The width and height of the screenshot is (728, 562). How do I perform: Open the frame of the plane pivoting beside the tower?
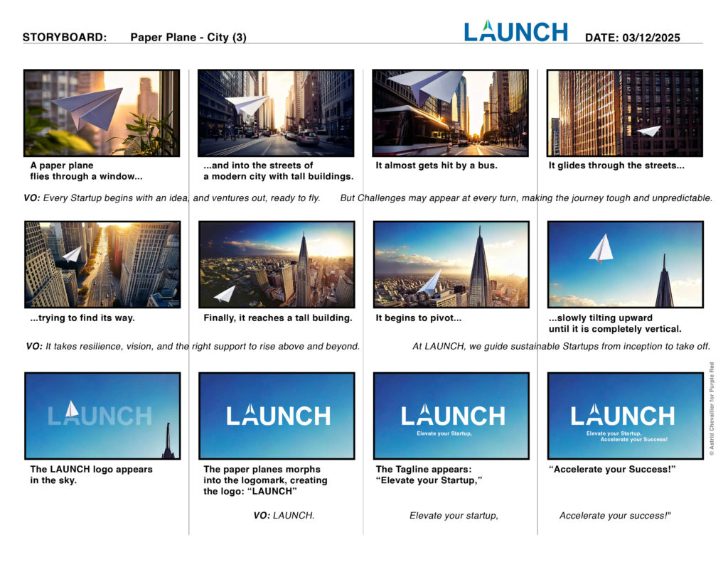[x=451, y=264]
